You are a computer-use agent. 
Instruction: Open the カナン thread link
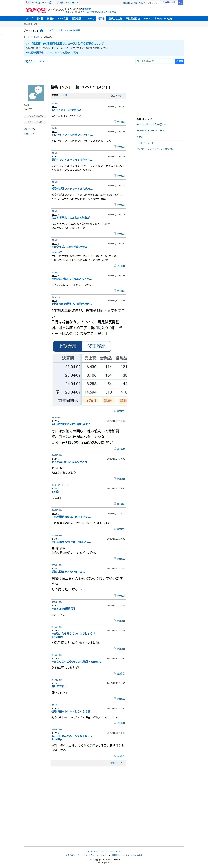(x=140, y=137)
